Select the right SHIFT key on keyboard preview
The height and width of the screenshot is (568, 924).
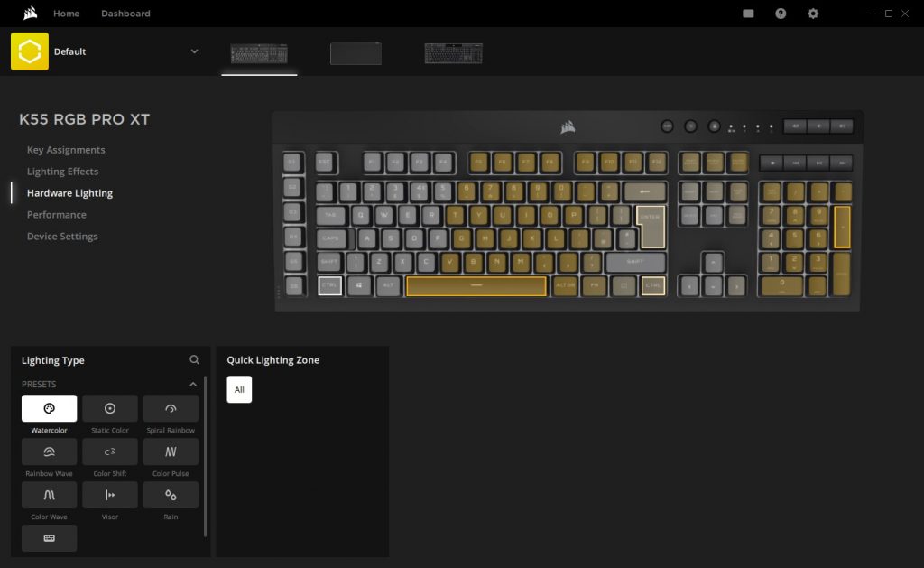635,262
